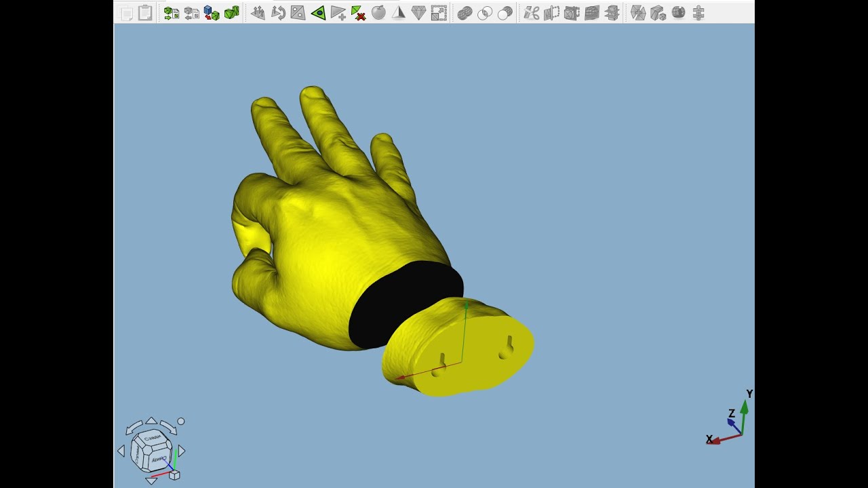The height and width of the screenshot is (488, 868).
Task: Click the puzzle-piece toolbar icon
Action: coord(698,13)
